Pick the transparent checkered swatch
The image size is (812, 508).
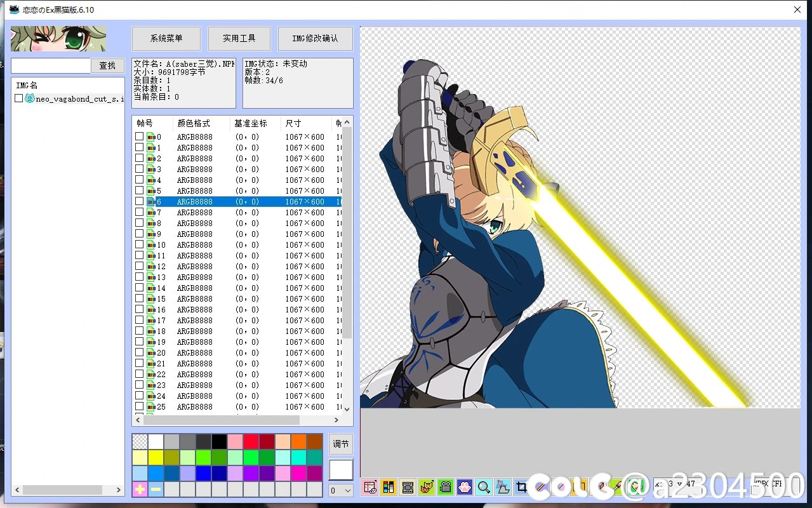[140, 441]
